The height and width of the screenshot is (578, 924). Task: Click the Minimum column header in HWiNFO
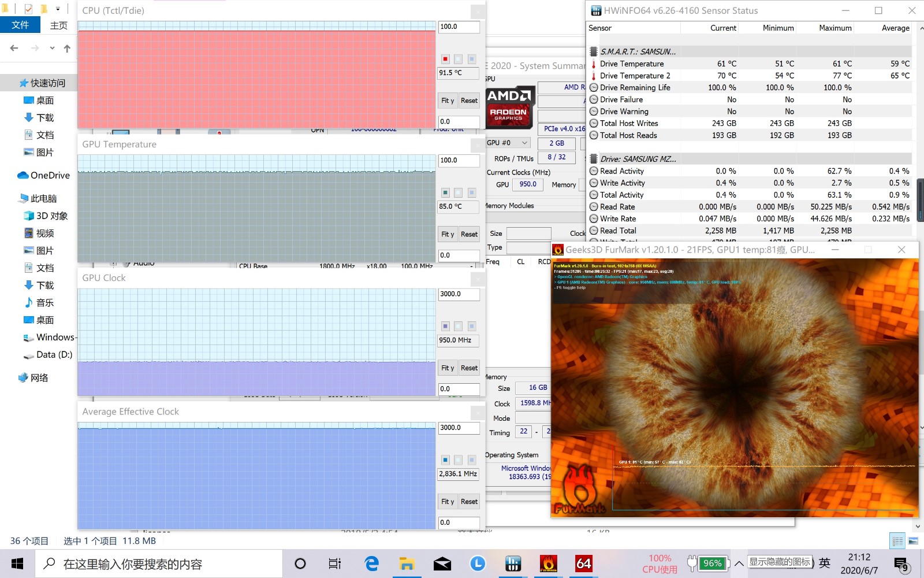coord(778,28)
